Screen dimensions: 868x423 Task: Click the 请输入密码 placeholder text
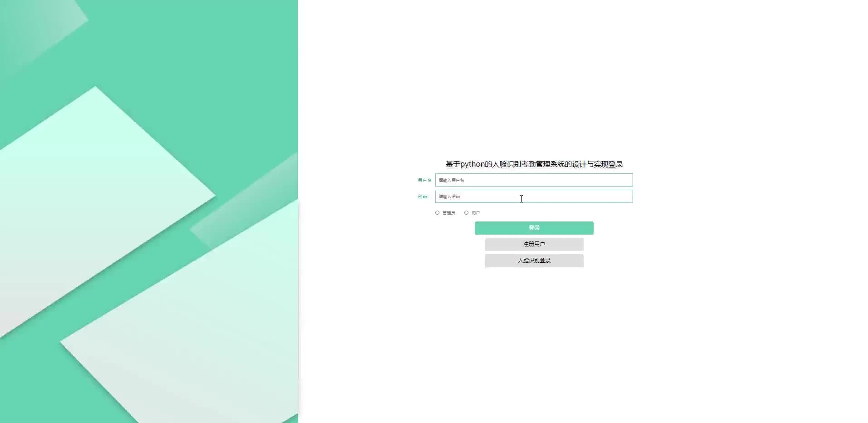449,197
